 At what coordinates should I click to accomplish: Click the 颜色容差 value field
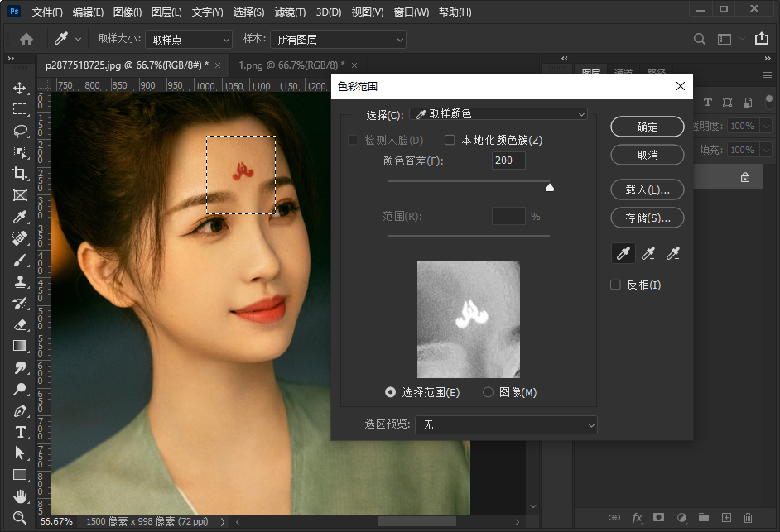coord(508,161)
